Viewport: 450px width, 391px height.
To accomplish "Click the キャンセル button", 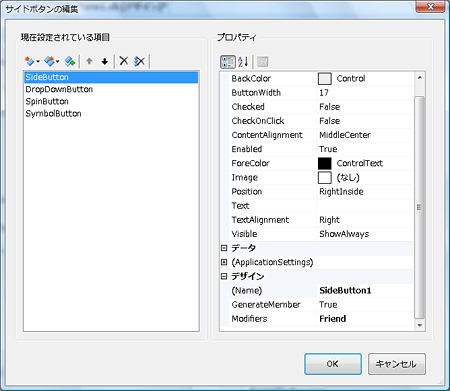I will tap(397, 364).
